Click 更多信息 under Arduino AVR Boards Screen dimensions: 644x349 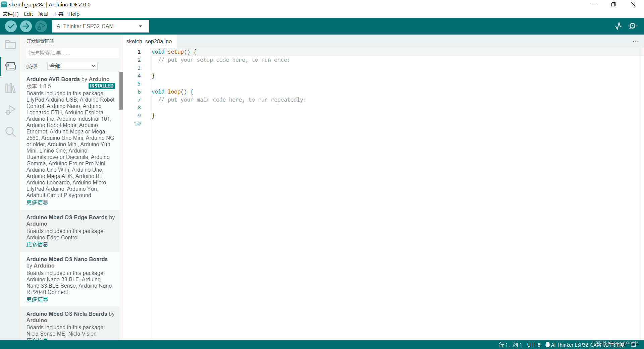coord(37,202)
